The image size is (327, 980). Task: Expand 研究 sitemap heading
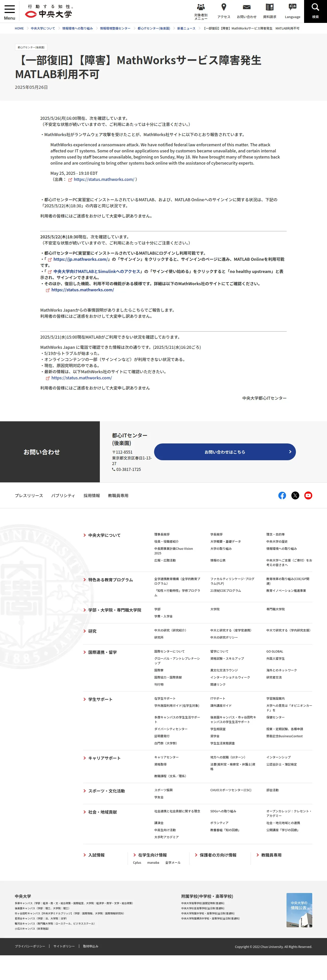click(x=92, y=631)
